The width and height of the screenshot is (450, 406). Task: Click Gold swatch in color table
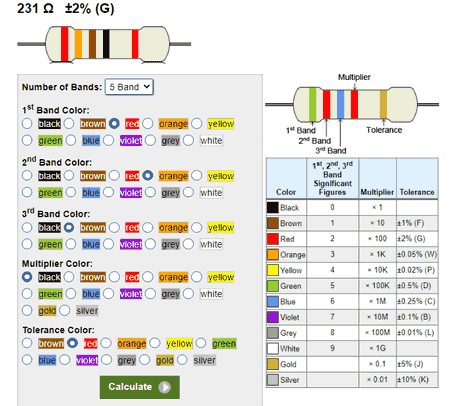(273, 364)
